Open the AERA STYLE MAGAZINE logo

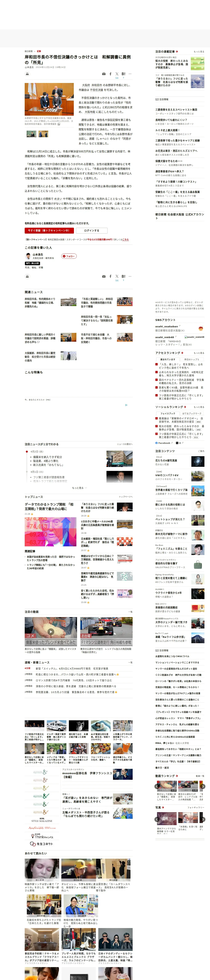click(42, 820)
